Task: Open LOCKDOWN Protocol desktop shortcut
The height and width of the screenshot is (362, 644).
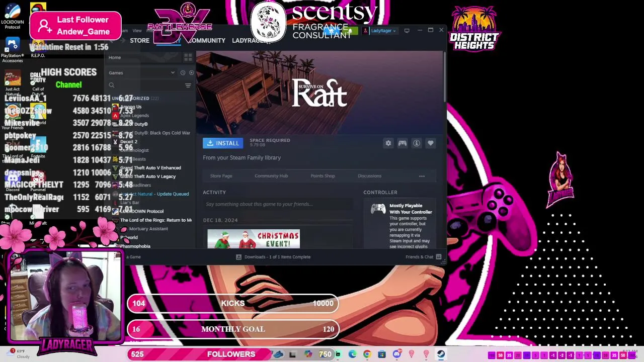Action: click(13, 16)
